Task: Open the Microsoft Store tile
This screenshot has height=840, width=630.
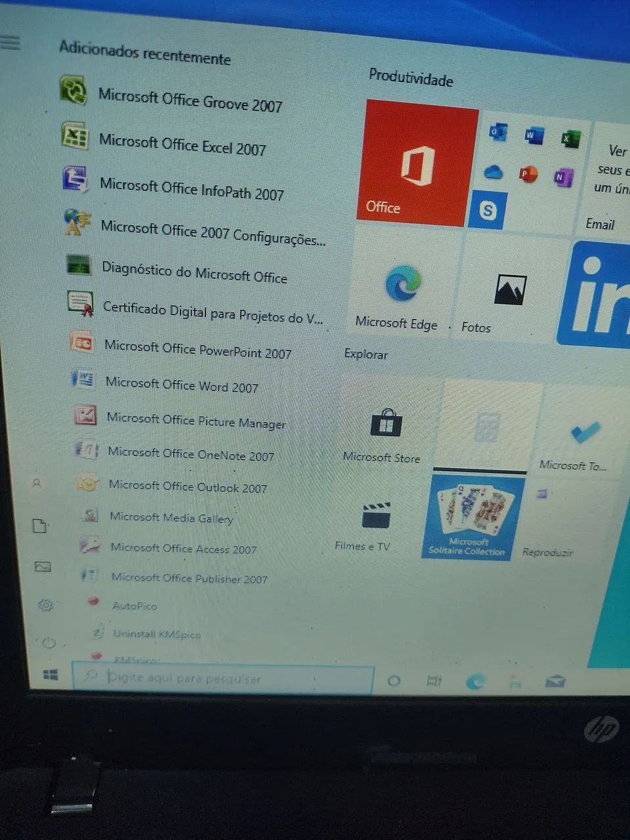Action: point(385,423)
